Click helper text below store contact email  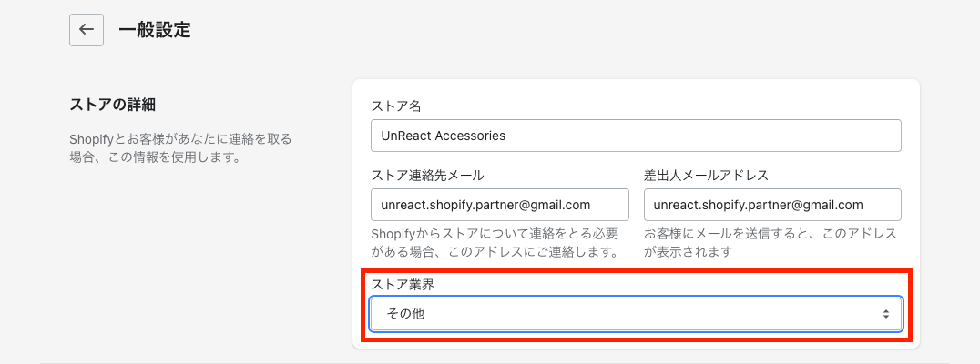click(x=495, y=242)
